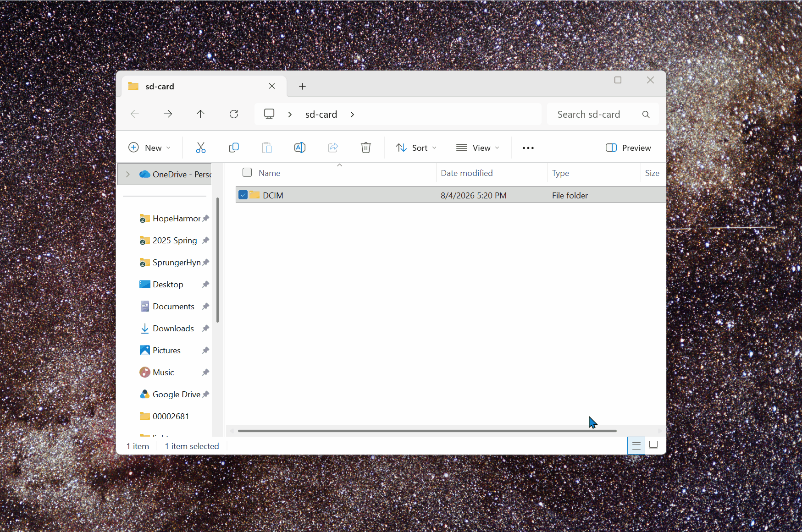Navigate up one folder level
Screen dimensions: 802x532
200,114
